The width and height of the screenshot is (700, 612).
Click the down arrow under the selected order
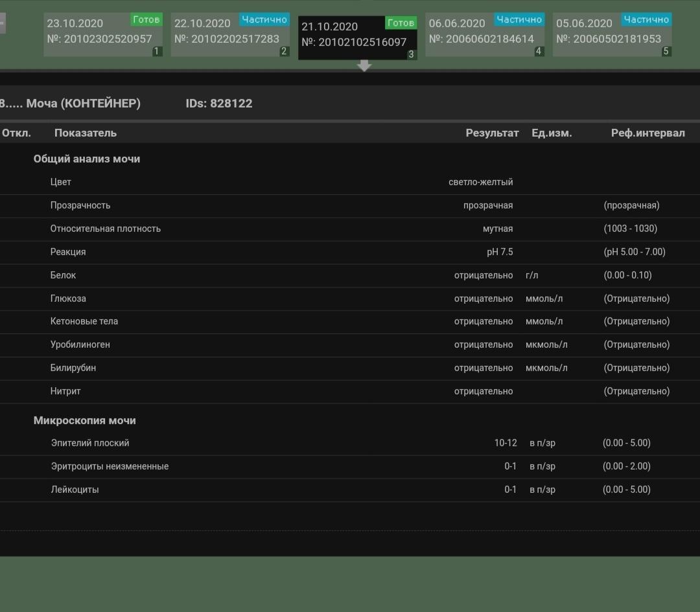tap(364, 65)
